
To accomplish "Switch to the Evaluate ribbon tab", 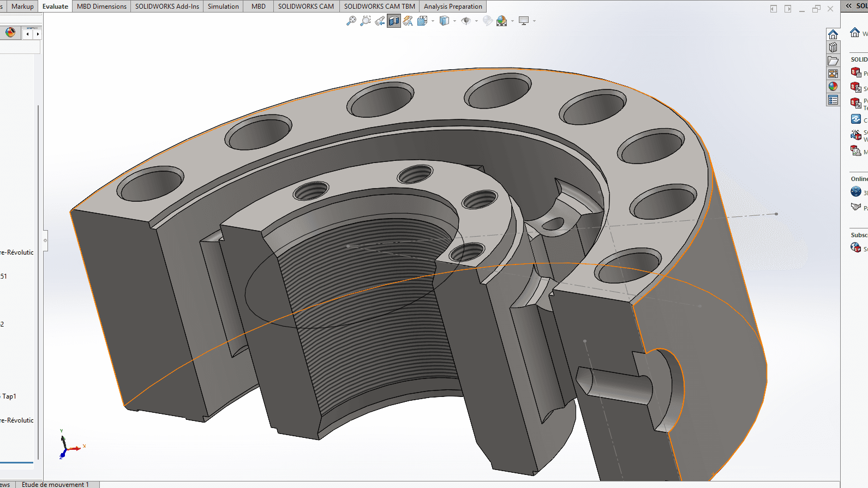I will tap(55, 7).
